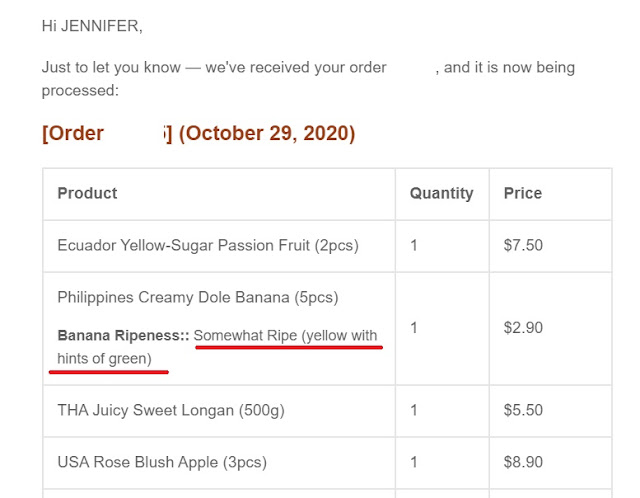Select the Price column header
640x498 pixels.
[x=523, y=193]
